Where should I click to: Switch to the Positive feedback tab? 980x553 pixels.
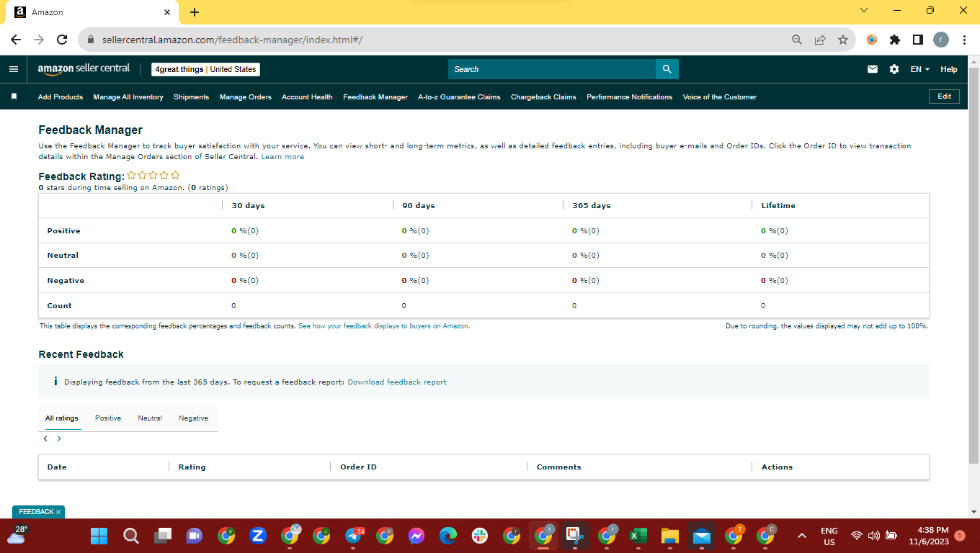pos(108,418)
